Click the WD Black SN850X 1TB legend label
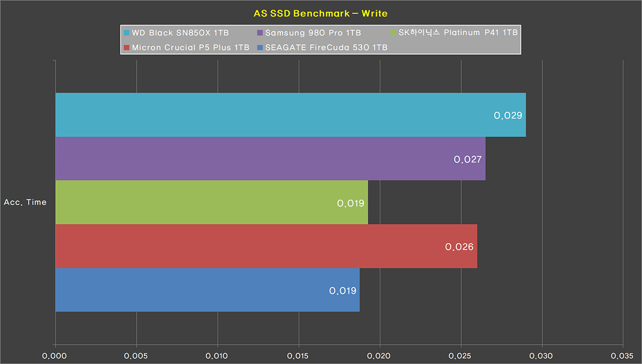The image size is (642, 364). coord(180,33)
